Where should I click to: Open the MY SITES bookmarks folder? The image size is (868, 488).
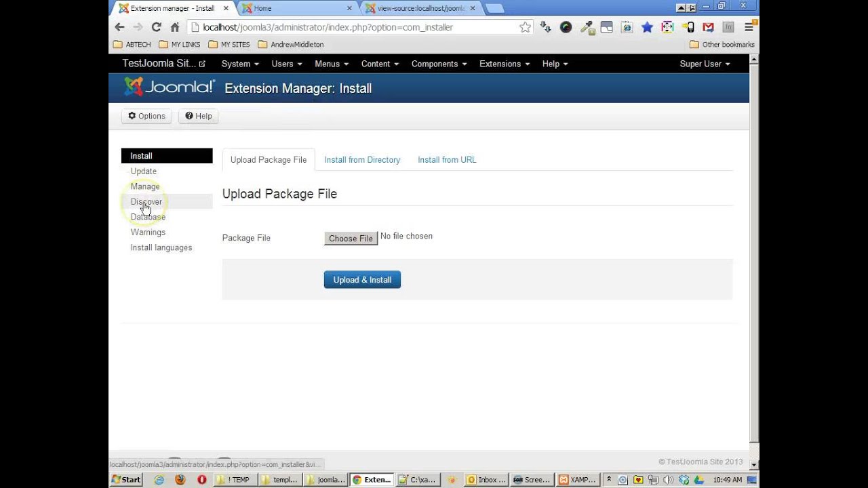[229, 44]
